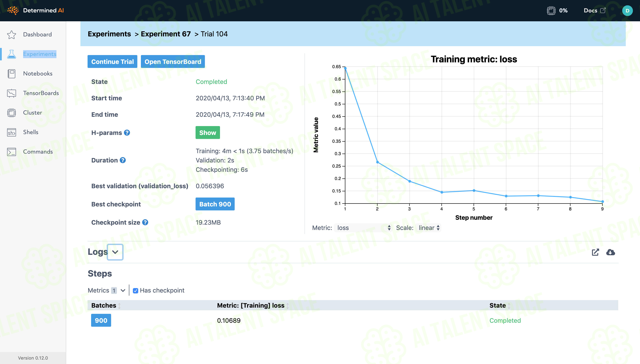Screen dimensions: 640x364
Task: Click the Training metric: loss chart title
Action: point(474,59)
